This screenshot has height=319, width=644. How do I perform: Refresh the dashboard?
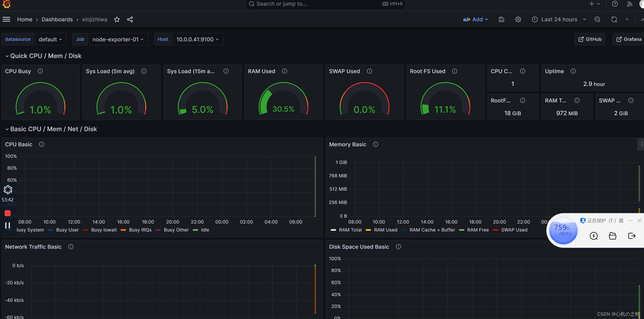tap(614, 20)
